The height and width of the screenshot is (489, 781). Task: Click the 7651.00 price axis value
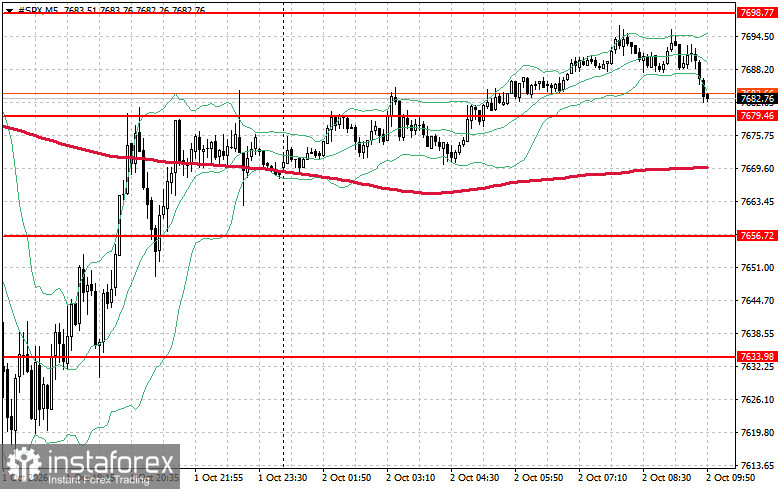[x=757, y=268]
